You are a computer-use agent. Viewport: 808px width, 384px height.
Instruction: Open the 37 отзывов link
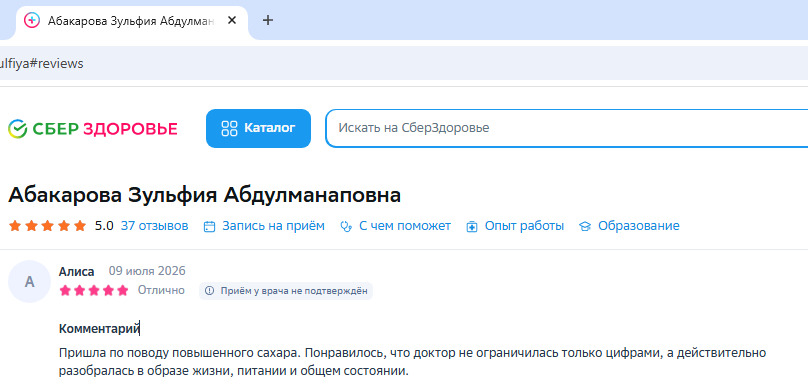[x=155, y=226]
